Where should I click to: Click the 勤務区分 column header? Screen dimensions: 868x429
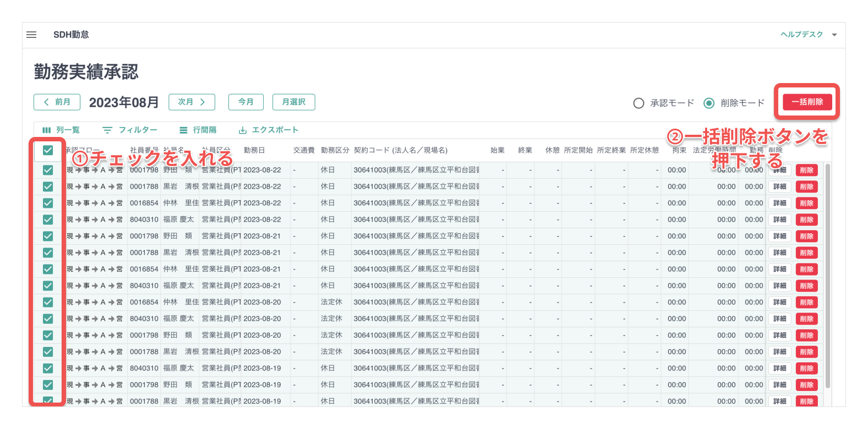coord(335,150)
